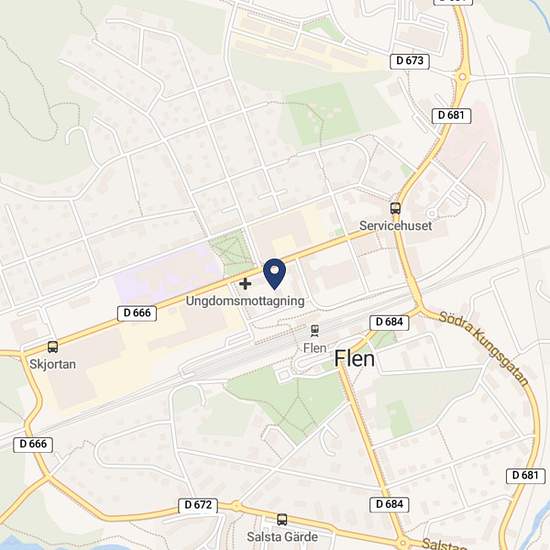Click the D 666 shield below Skjortan

point(33,444)
